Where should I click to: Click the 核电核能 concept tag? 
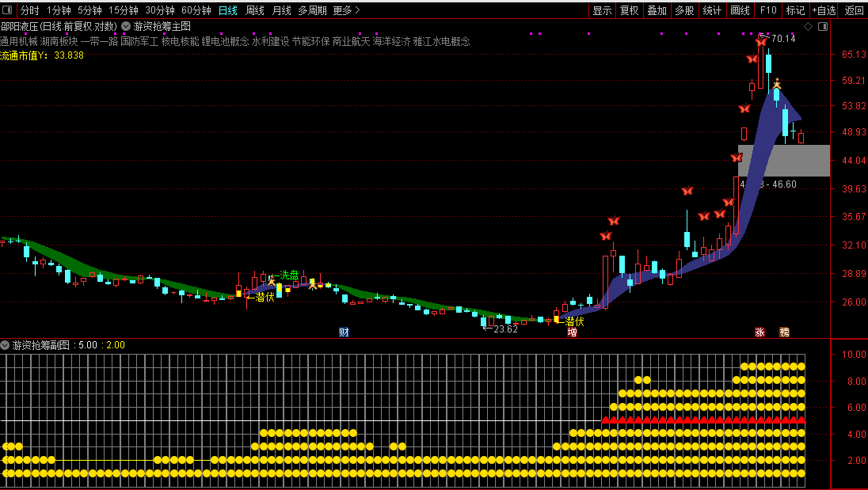(180, 41)
